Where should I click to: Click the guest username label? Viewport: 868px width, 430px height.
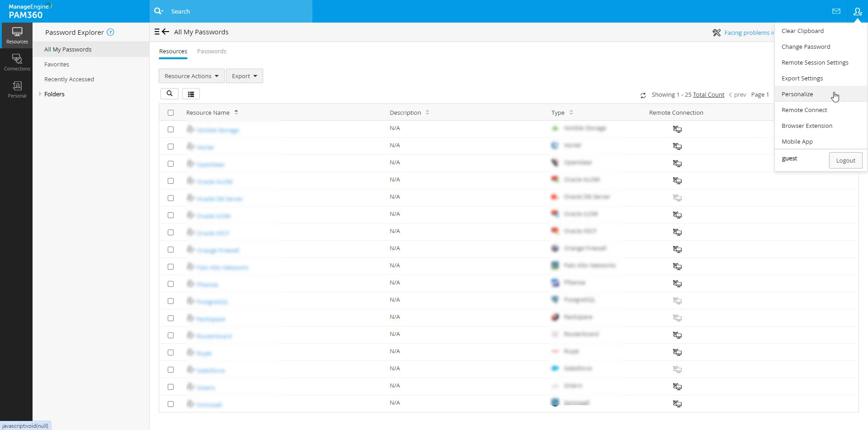(x=789, y=159)
